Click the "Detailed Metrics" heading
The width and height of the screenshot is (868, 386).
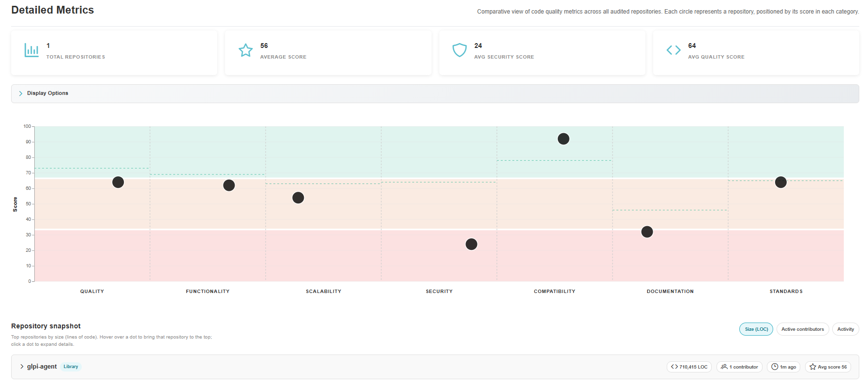click(x=53, y=10)
